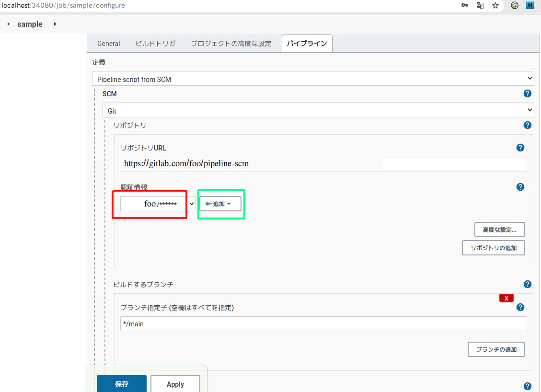This screenshot has width=541, height=392.
Task: Open the 定義 Pipeline script from SCM dropdown
Action: 313,79
